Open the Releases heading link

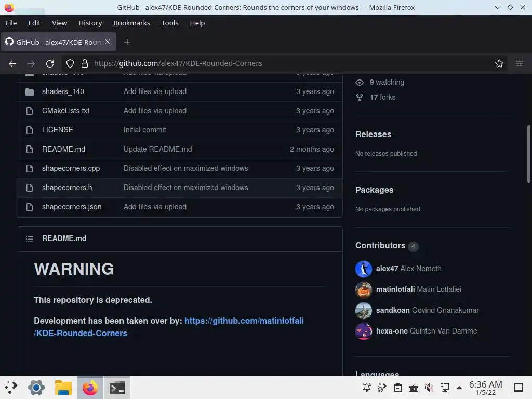(373, 135)
